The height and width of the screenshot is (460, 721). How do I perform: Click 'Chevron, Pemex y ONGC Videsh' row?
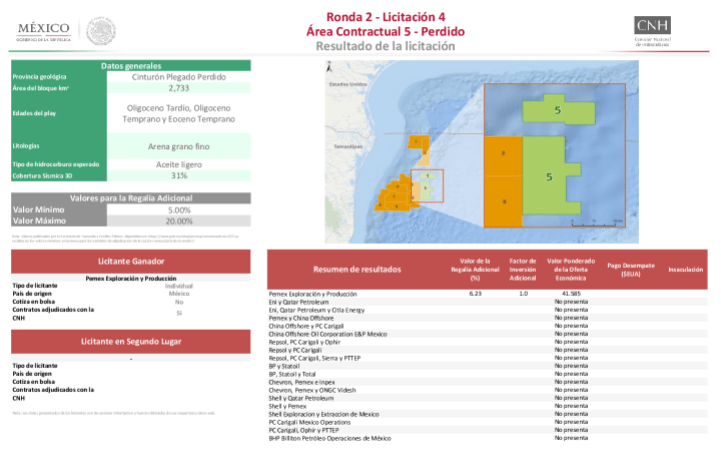pyautogui.click(x=487, y=390)
